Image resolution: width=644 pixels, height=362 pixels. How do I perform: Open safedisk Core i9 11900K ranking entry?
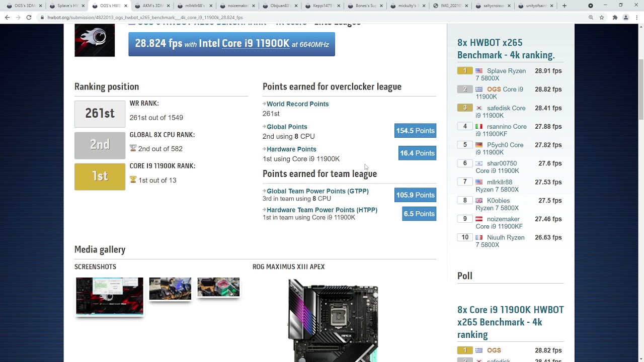click(501, 112)
